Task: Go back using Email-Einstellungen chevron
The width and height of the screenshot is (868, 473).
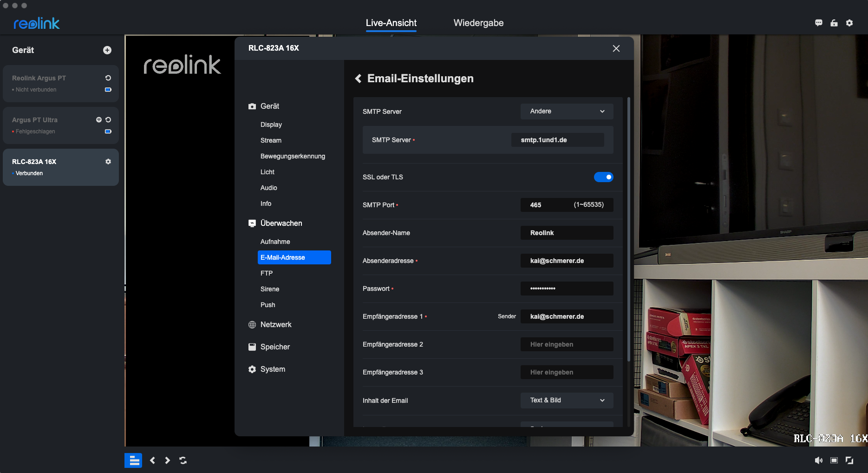Action: coord(358,79)
